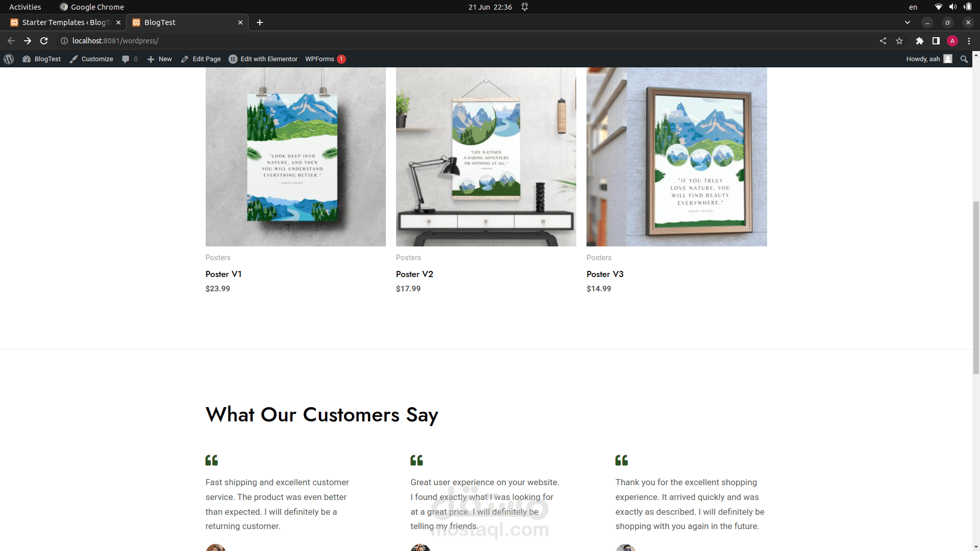
Task: Open the admin bar search icon
Action: (964, 59)
